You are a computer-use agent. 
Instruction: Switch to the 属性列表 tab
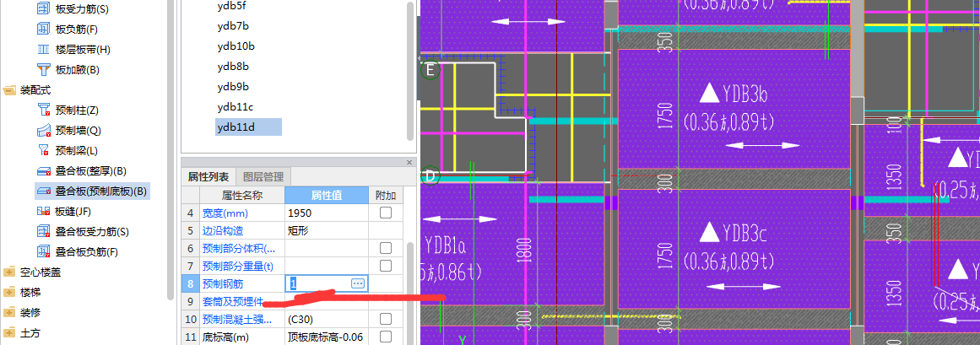(x=208, y=177)
